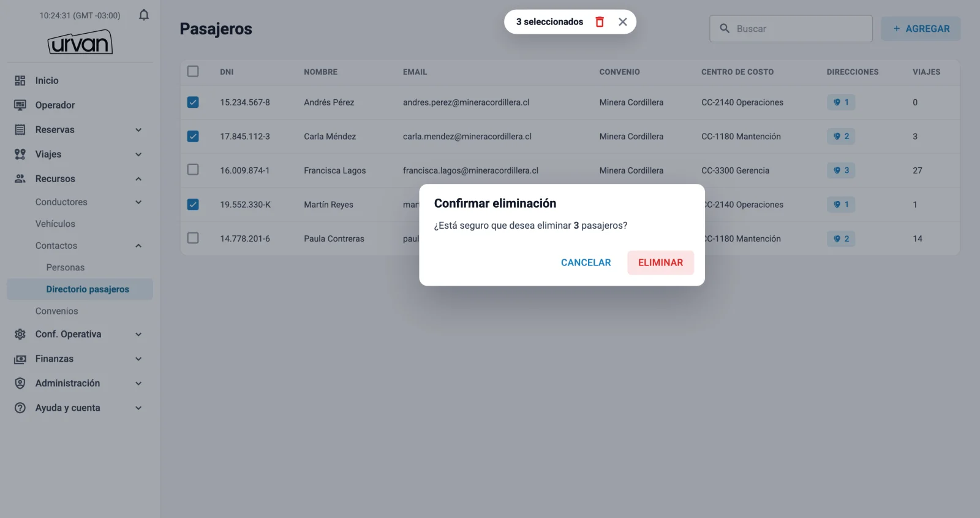Check Paula Contreras's row checkbox

point(193,237)
